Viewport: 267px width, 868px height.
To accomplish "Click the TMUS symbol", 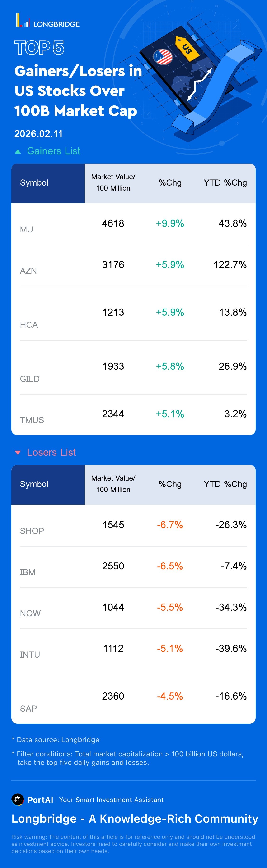I will click(32, 420).
